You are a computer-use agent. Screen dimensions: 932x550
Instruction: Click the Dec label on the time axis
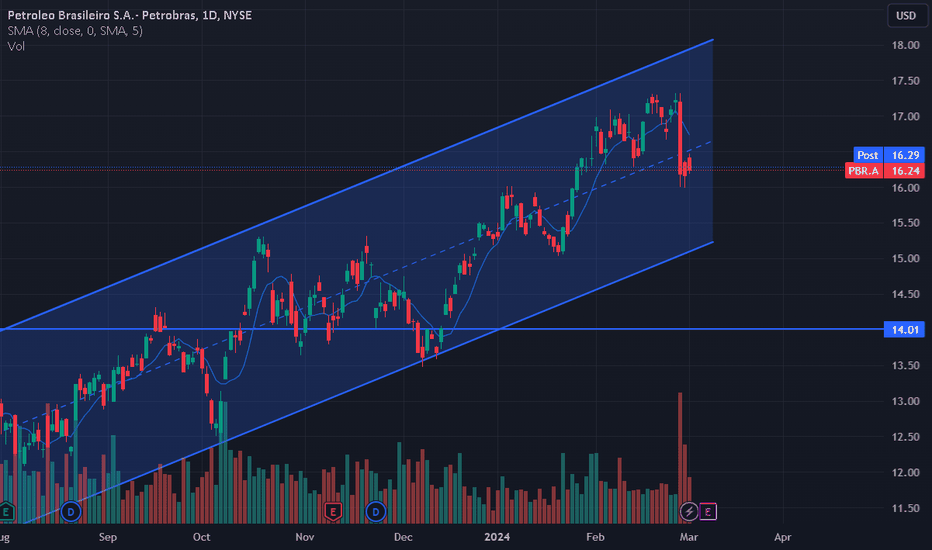click(403, 538)
